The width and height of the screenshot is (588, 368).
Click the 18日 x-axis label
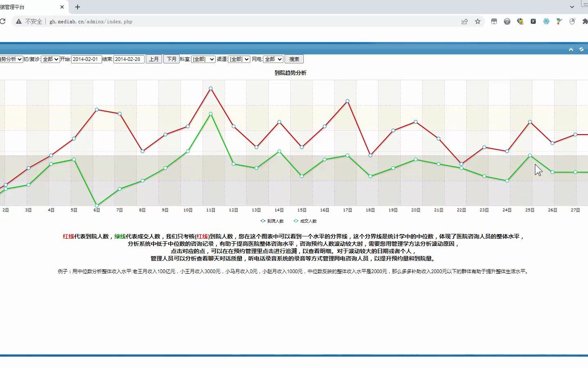[x=370, y=210]
